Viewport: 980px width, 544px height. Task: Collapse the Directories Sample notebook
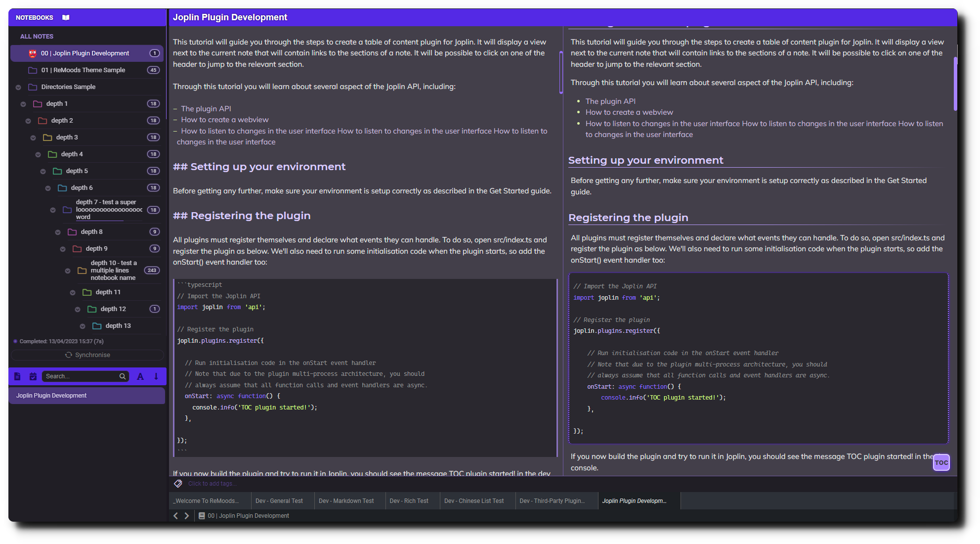click(18, 88)
